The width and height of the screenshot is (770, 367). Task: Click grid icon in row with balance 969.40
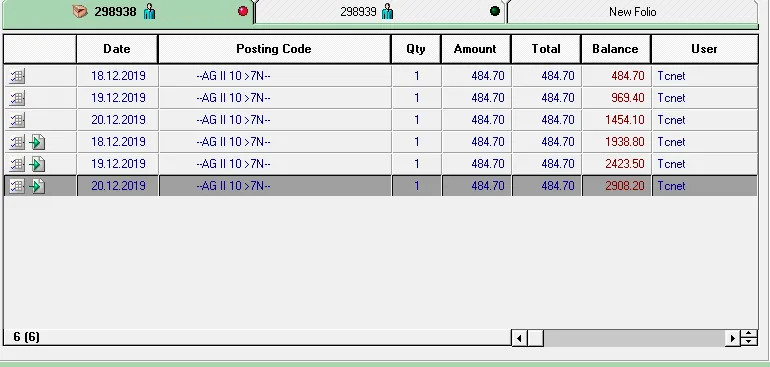tap(17, 99)
